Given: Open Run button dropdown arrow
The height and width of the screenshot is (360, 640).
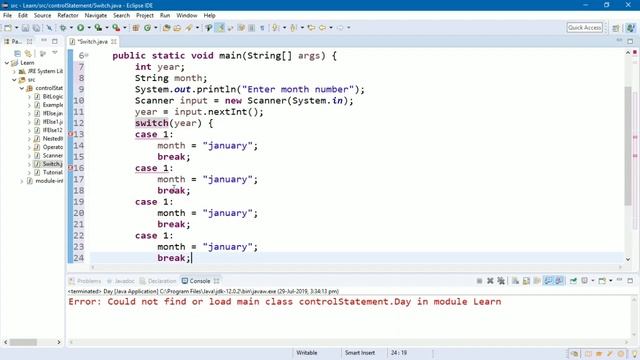Looking at the screenshot, I should point(89,28).
